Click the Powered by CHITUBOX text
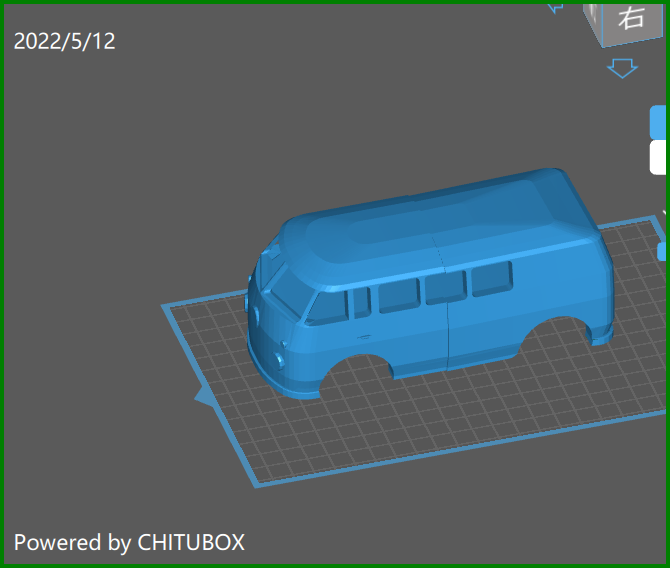The width and height of the screenshot is (670, 568). click(129, 542)
